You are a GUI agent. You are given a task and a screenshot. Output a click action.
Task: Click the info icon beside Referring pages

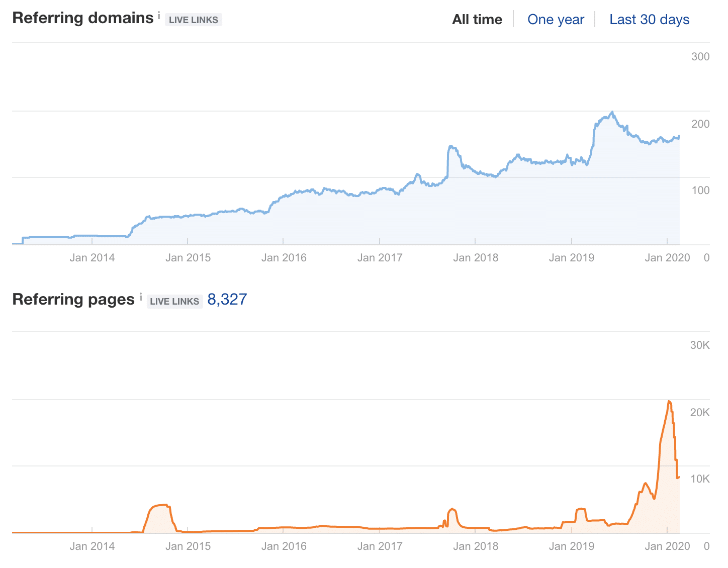[x=141, y=297]
